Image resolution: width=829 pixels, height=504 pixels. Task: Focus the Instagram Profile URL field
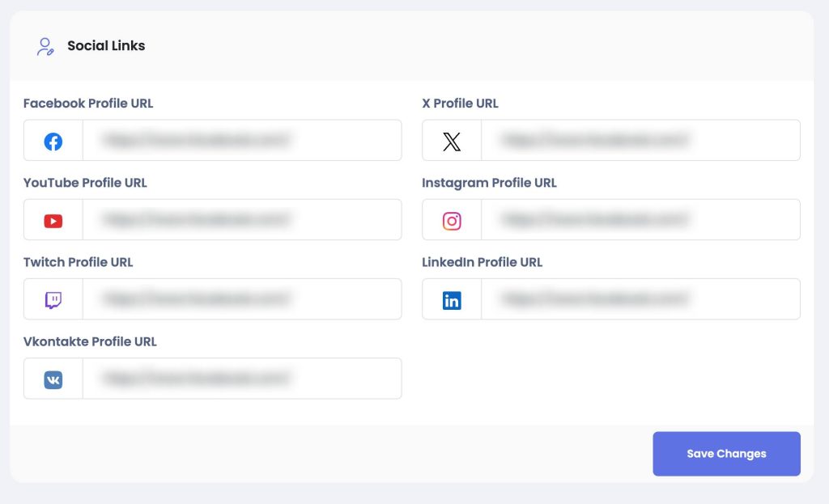641,219
